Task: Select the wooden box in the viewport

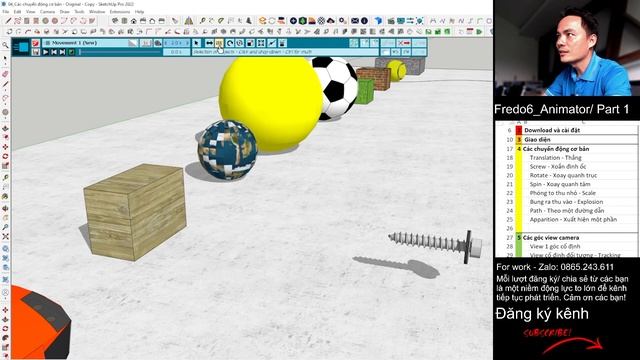Action: 135,211
